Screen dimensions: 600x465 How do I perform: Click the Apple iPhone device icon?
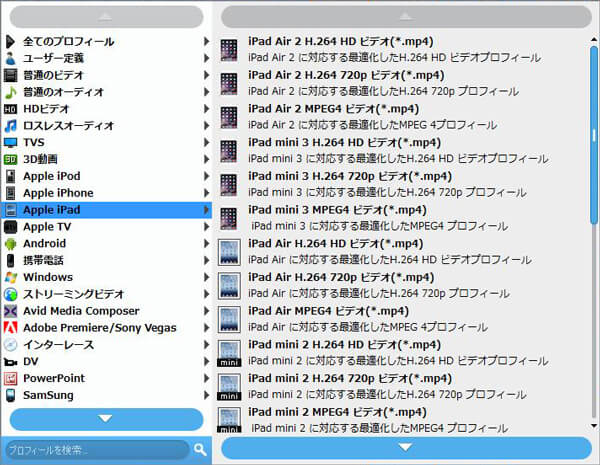click(10, 193)
